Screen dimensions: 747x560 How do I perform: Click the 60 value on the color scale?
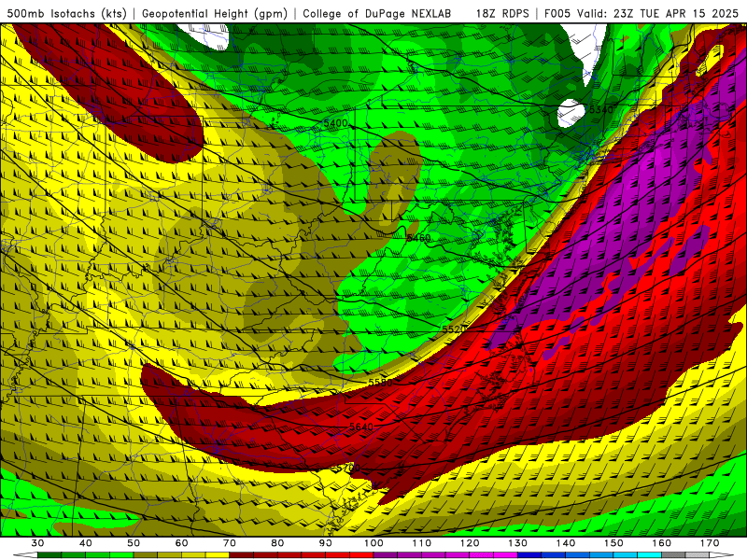coord(181,543)
